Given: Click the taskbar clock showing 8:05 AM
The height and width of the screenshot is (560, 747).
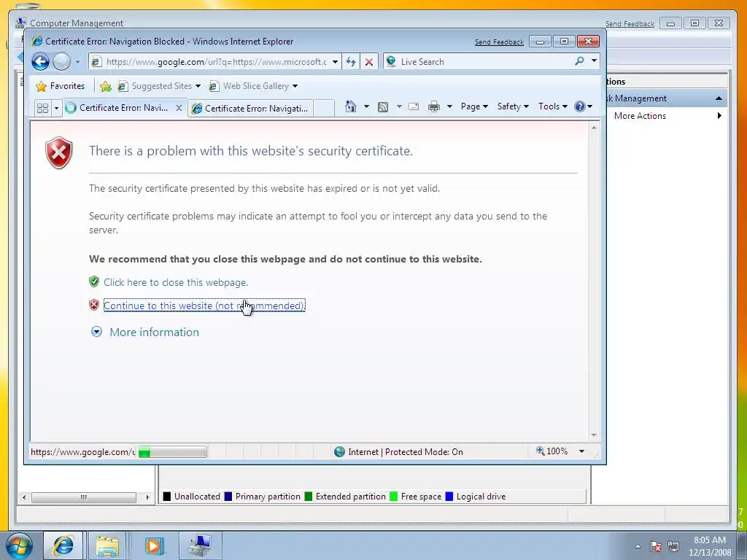Looking at the screenshot, I should (710, 546).
